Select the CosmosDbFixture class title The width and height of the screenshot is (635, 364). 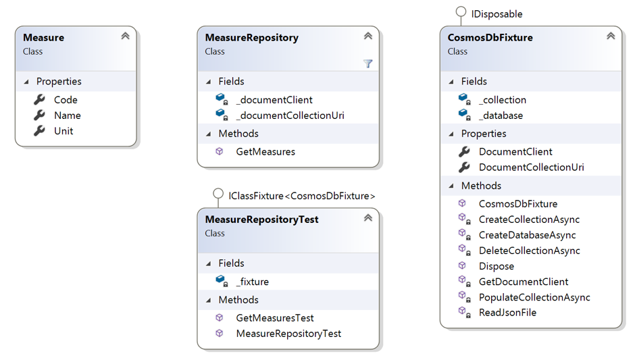tap(490, 38)
